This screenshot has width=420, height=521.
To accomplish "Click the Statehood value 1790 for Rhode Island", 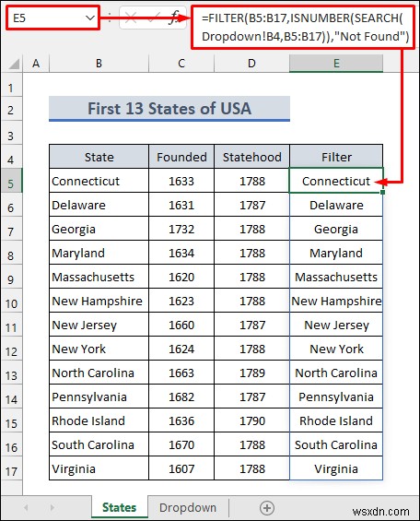I will (x=252, y=420).
